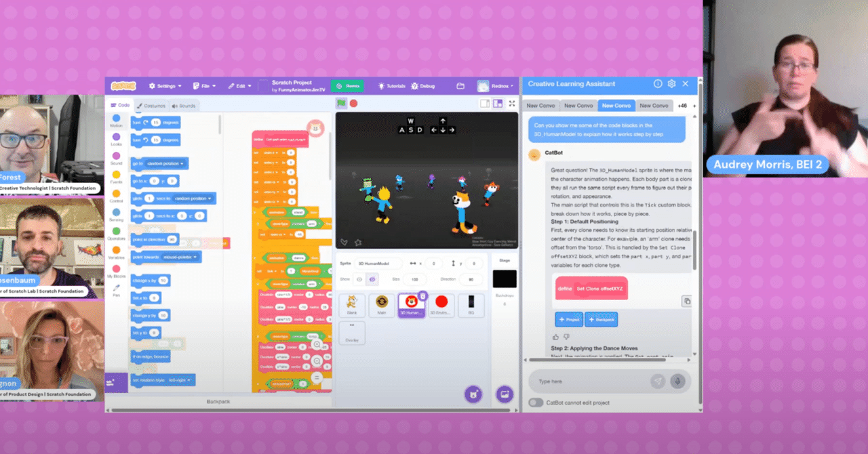Select the Pen extension category
Viewport: 868px width, 454px height.
[x=117, y=291]
